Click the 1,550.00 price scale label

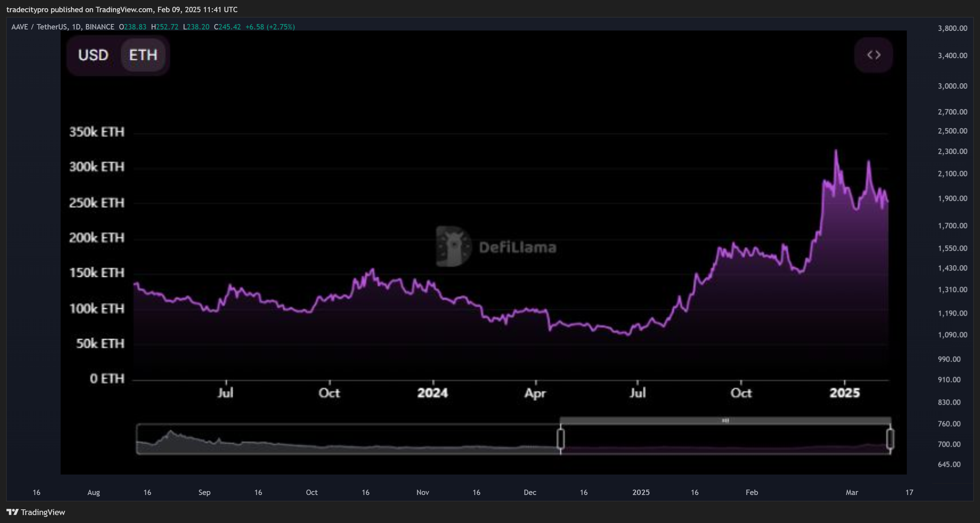pos(953,248)
